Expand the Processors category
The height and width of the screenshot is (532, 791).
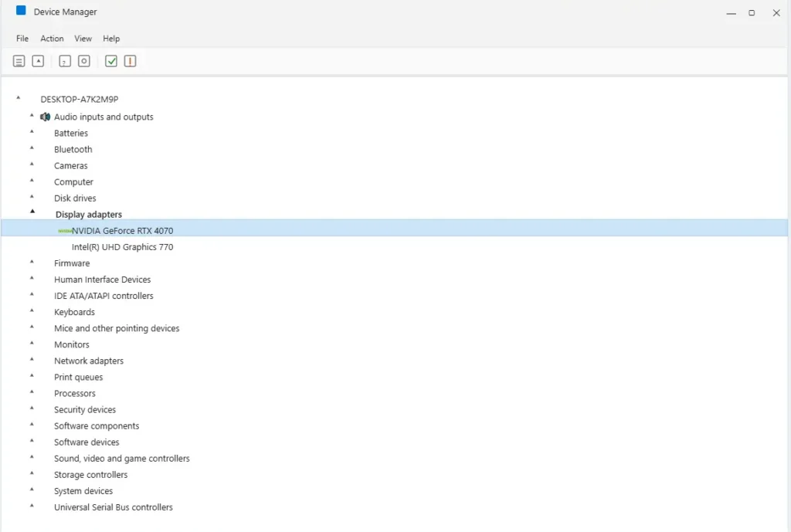32,392
